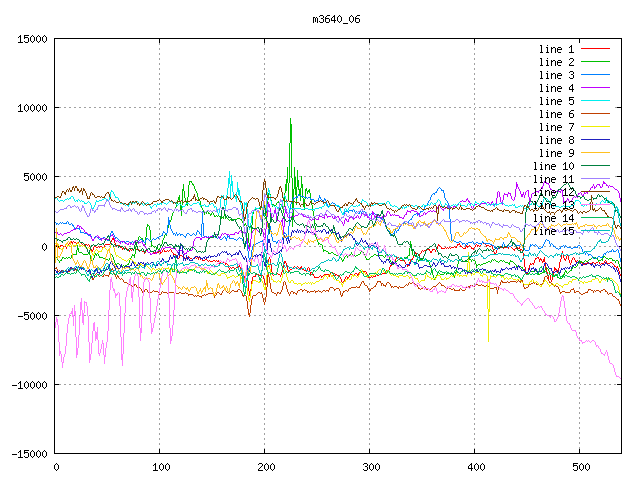
Task: Click the cyan line 5 legend swatch
Action: coord(595,101)
